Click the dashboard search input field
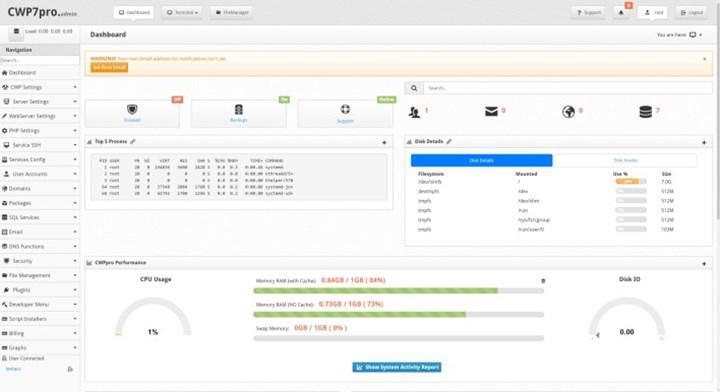 pyautogui.click(x=568, y=88)
